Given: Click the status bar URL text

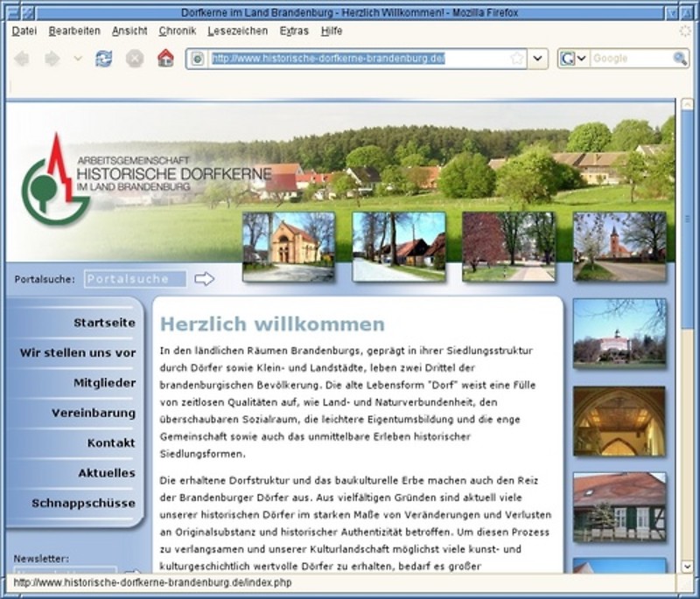Looking at the screenshot, I should 152,583.
